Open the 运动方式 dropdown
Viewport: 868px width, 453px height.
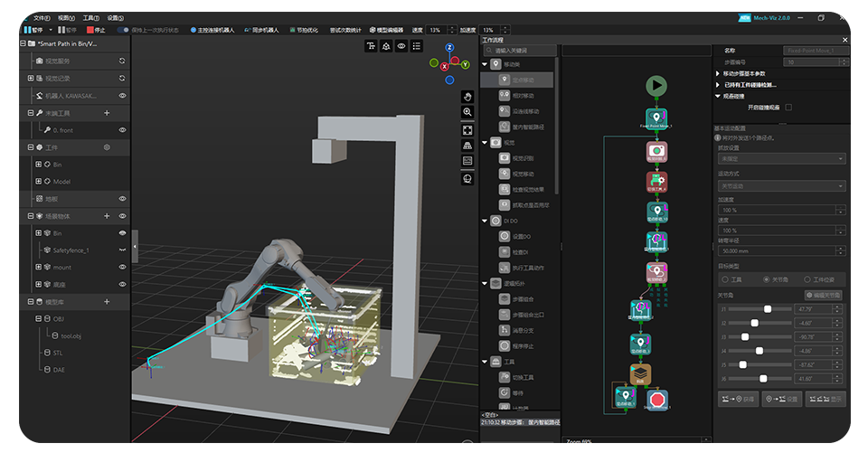click(781, 185)
